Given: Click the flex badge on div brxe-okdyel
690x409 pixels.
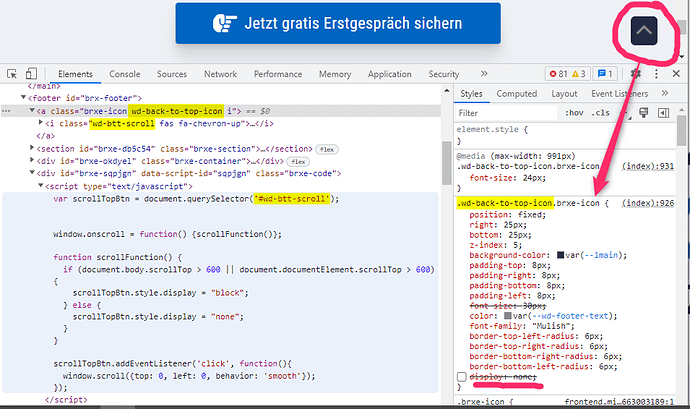Looking at the screenshot, I should coord(298,162).
